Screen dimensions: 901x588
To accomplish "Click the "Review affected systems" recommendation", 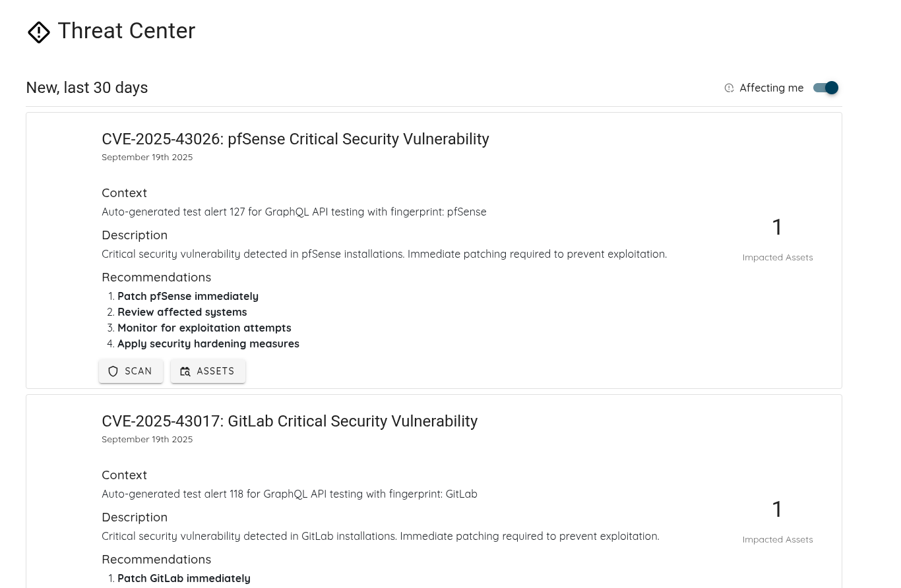I will (182, 312).
